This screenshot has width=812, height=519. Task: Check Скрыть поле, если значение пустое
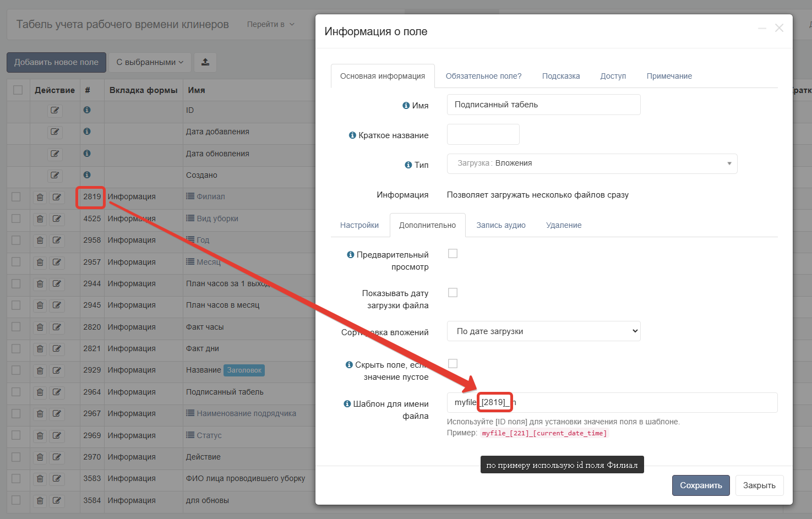click(x=453, y=364)
